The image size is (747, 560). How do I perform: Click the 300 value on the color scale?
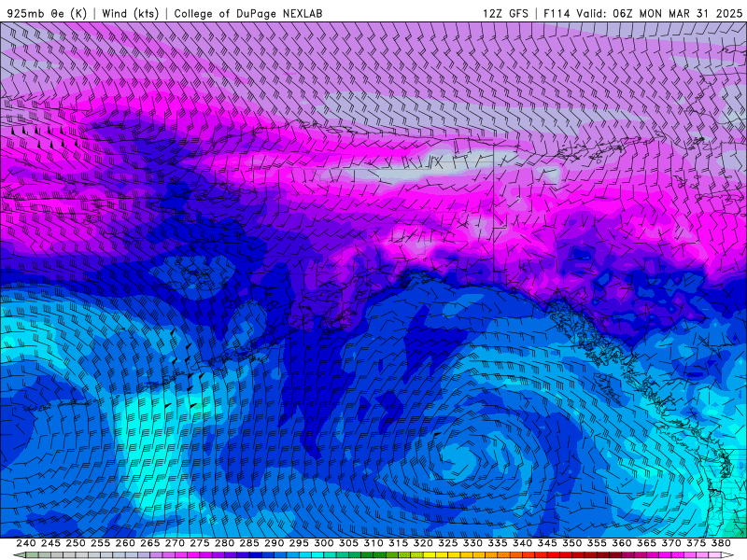[323, 543]
